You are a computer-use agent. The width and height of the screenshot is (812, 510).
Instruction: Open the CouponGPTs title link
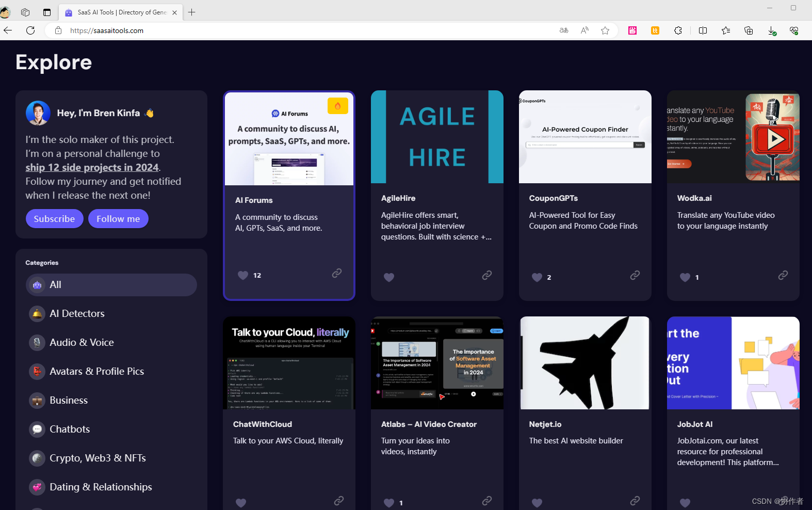554,198
